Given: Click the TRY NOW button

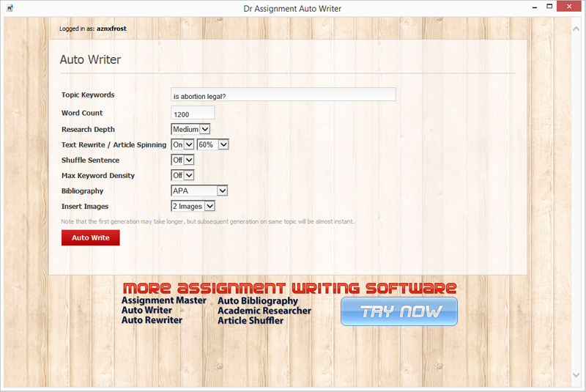Looking at the screenshot, I should [x=399, y=311].
